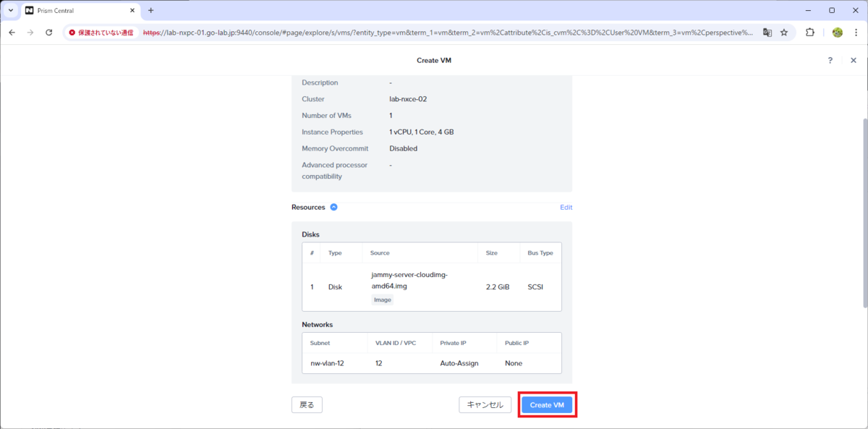Go back using the 戻る button
The image size is (868, 429).
point(307,405)
